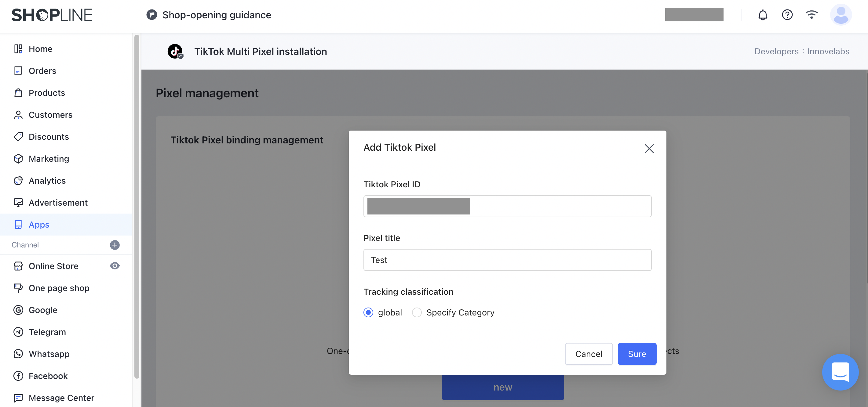
Task: Click the Whatsapp channel icon
Action: coord(18,354)
